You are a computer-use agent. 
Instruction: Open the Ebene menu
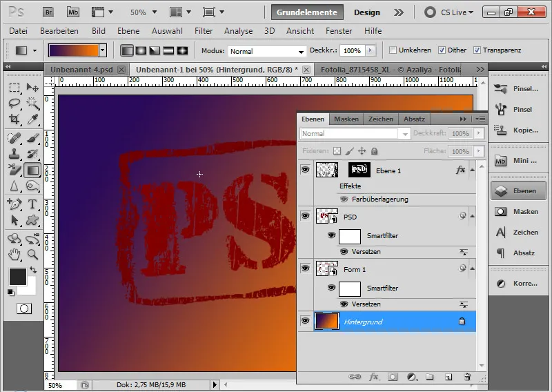coord(128,31)
